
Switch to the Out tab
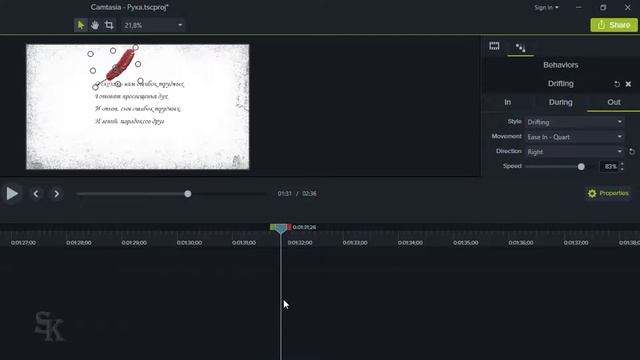pyautogui.click(x=613, y=102)
